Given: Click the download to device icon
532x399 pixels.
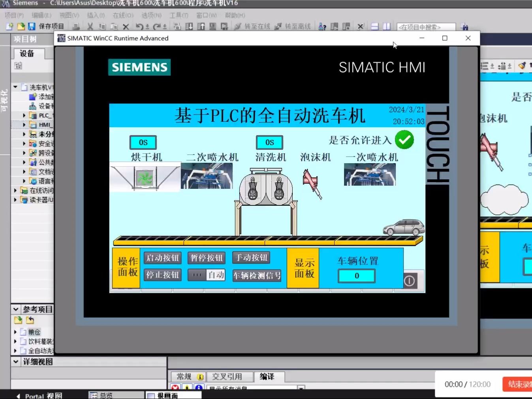Looking at the screenshot, I should coord(189,26).
